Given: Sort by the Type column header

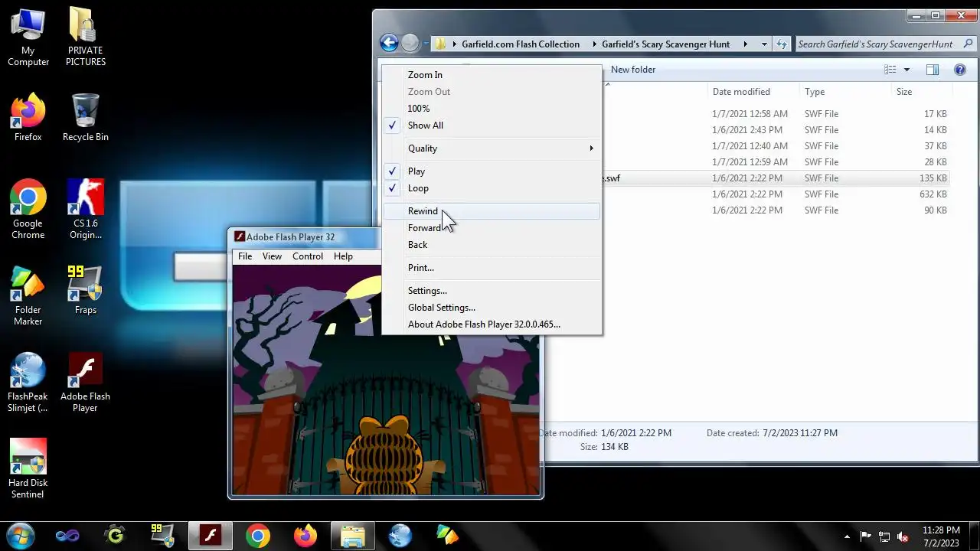Looking at the screenshot, I should pyautogui.click(x=845, y=92).
